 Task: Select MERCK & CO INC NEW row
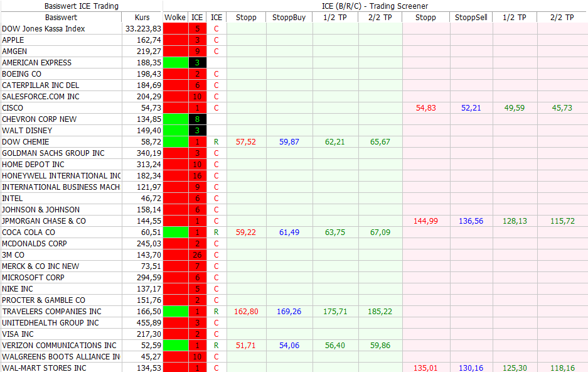[x=41, y=266]
